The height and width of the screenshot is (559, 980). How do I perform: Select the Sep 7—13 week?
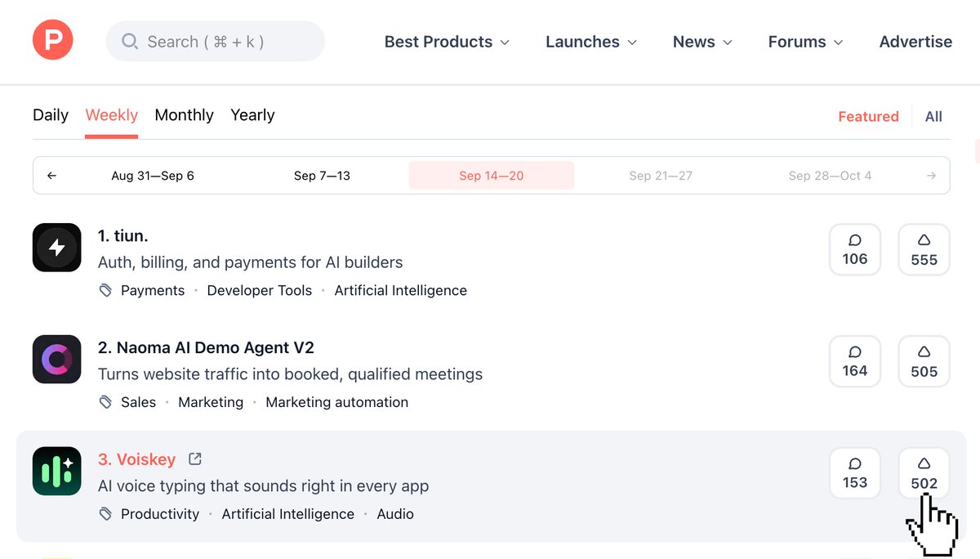(x=322, y=176)
